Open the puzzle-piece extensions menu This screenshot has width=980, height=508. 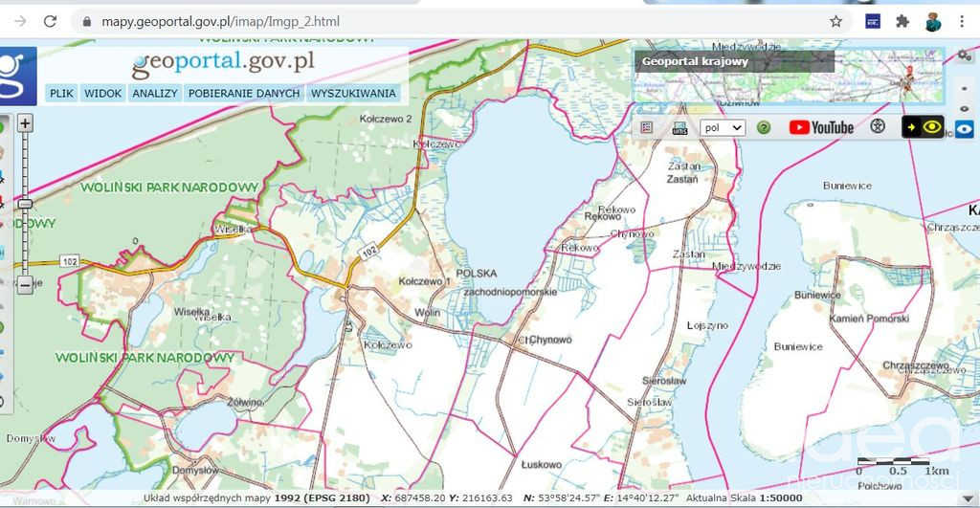pyautogui.click(x=902, y=21)
